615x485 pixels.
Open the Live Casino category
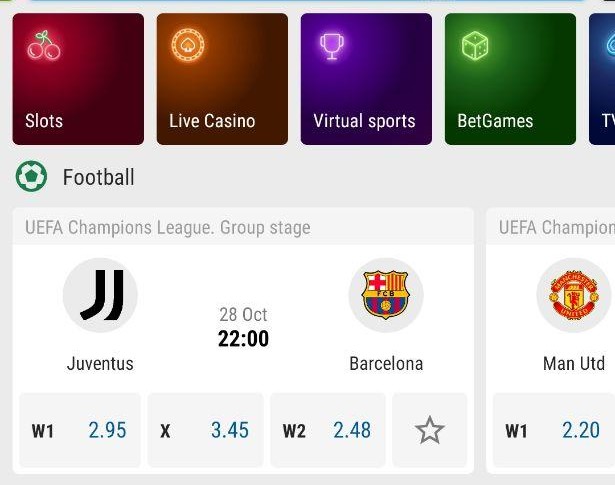click(x=222, y=79)
